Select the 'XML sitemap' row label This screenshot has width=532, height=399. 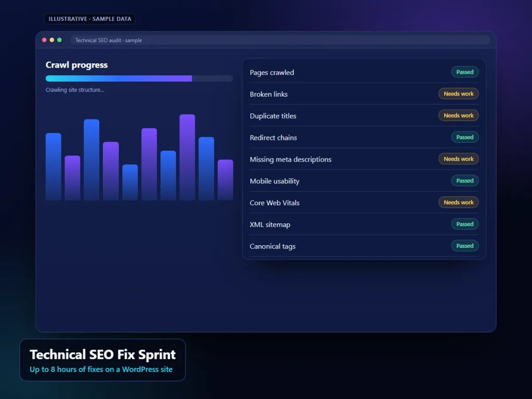[x=270, y=224]
